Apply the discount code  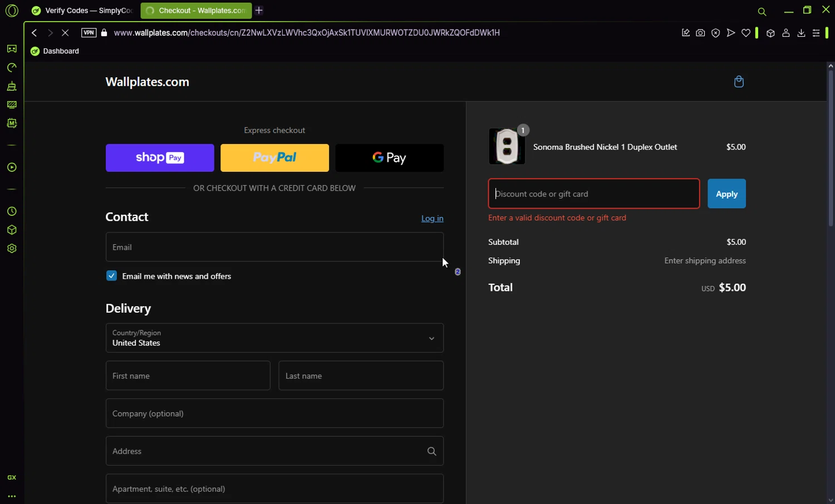pos(726,194)
